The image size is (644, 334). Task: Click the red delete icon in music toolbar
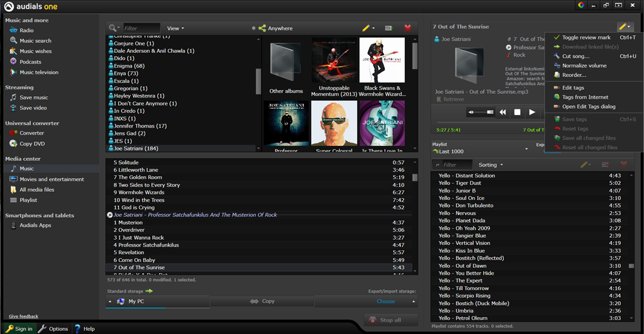tap(408, 28)
